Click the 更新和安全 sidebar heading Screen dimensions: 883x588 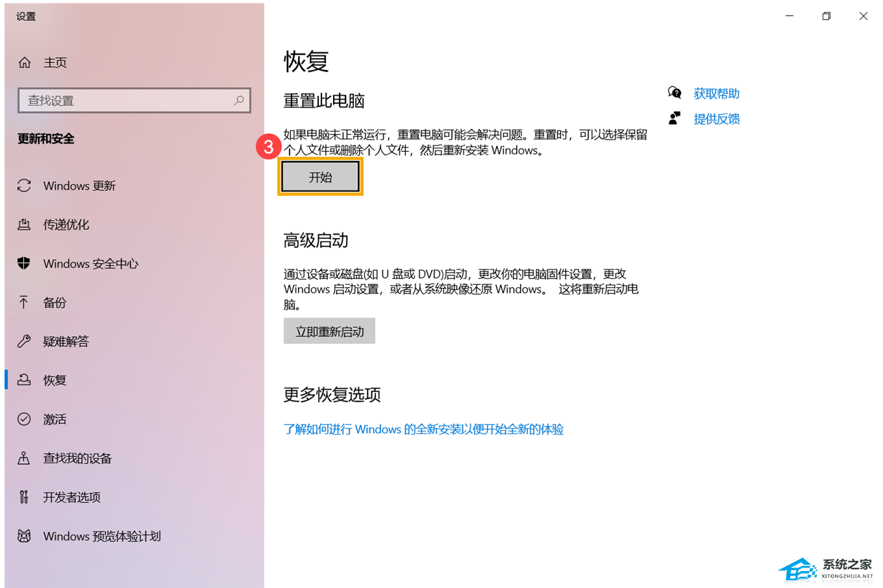tap(46, 139)
